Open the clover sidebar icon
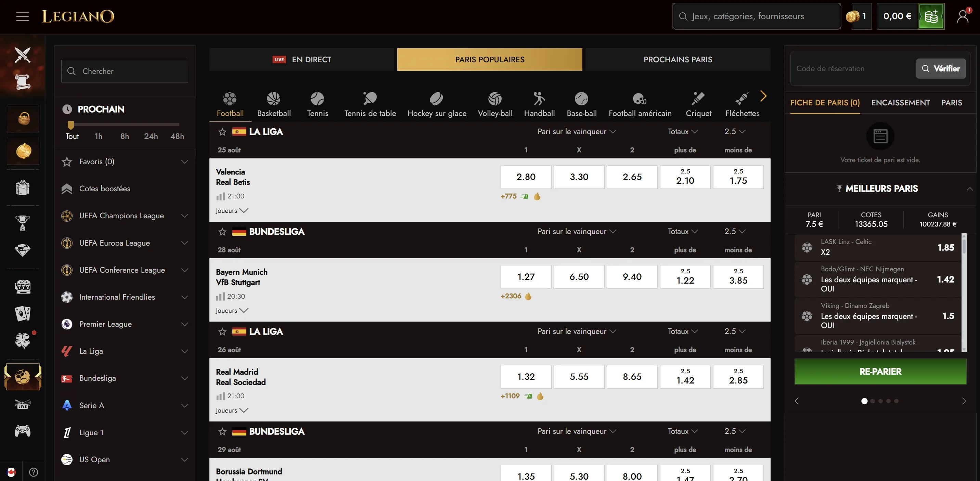980x481 pixels. coord(23,341)
